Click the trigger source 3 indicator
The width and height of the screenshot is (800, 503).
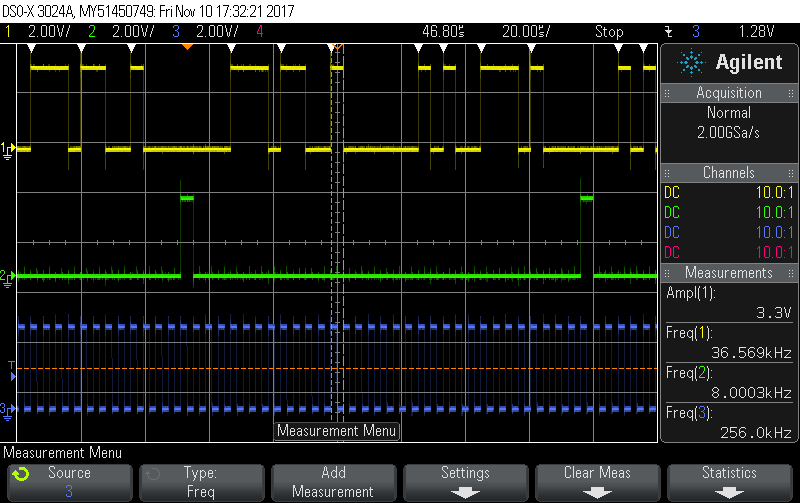(695, 32)
